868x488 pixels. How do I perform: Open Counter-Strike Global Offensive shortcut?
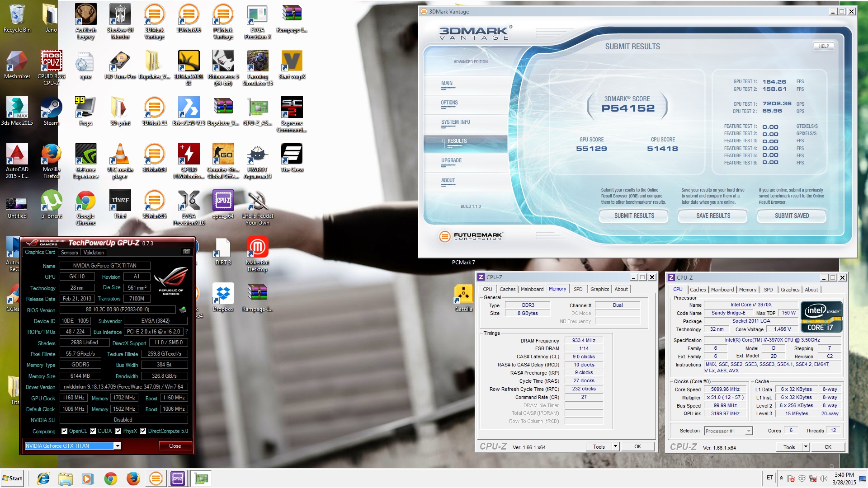pyautogui.click(x=223, y=161)
